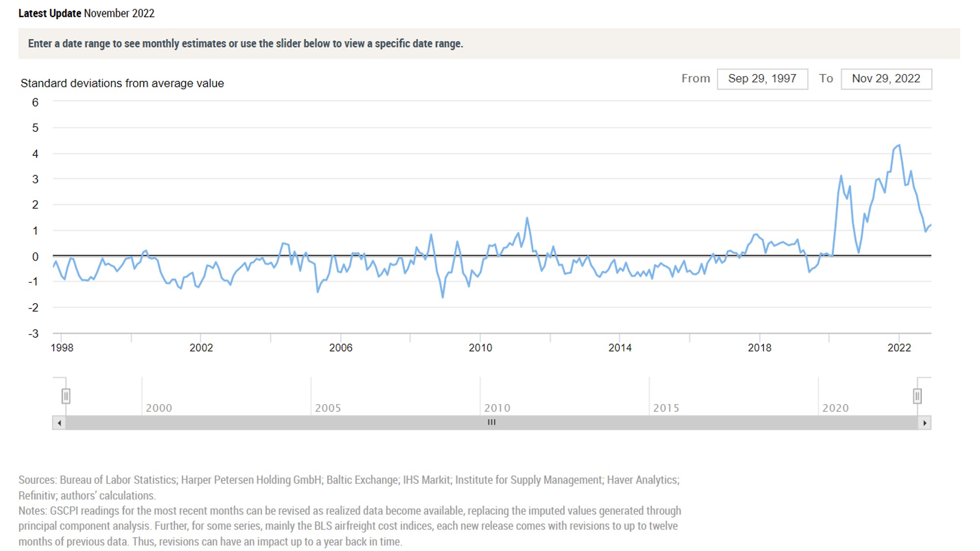Click the 2020 label in range navigator
This screenshot has height=551, width=980.
point(835,408)
